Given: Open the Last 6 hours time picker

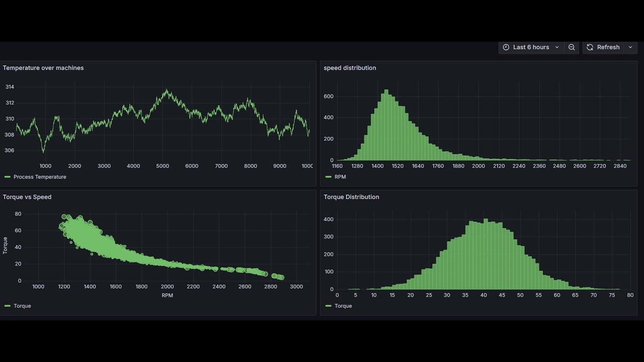Looking at the screenshot, I should tap(531, 47).
